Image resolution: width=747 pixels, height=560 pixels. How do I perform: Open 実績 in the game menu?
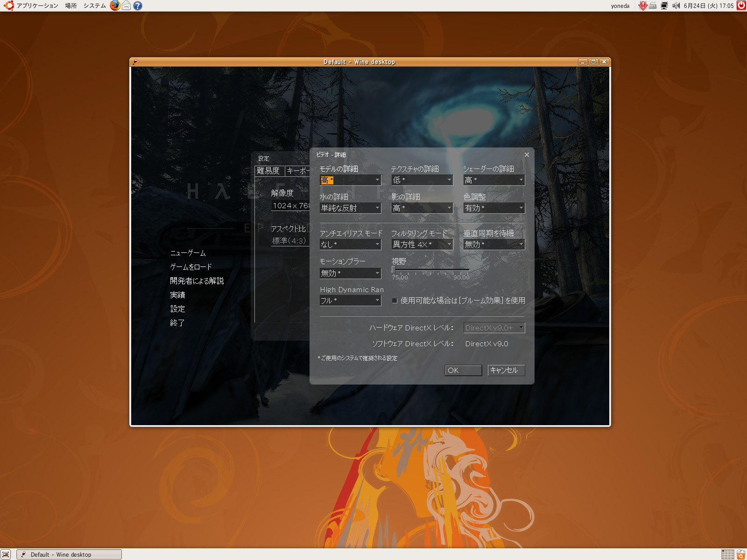178,295
